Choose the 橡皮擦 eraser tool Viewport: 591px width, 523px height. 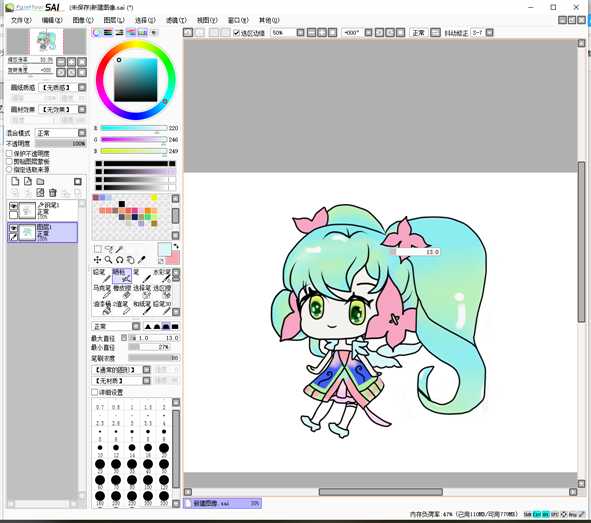[122, 292]
